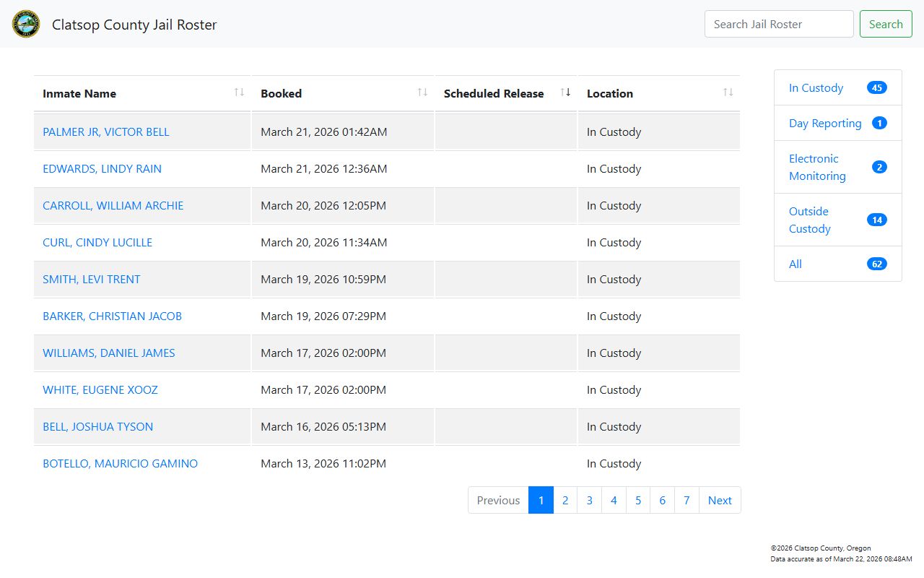This screenshot has height=578, width=924.
Task: Select page 3 in pagination
Action: pyautogui.click(x=589, y=501)
